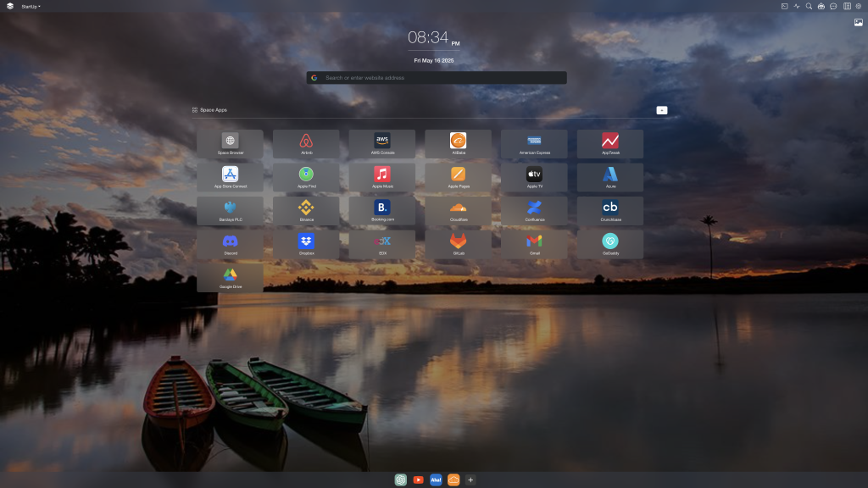868x488 pixels.
Task: Open YouTube from the bottom dock
Action: (x=419, y=480)
